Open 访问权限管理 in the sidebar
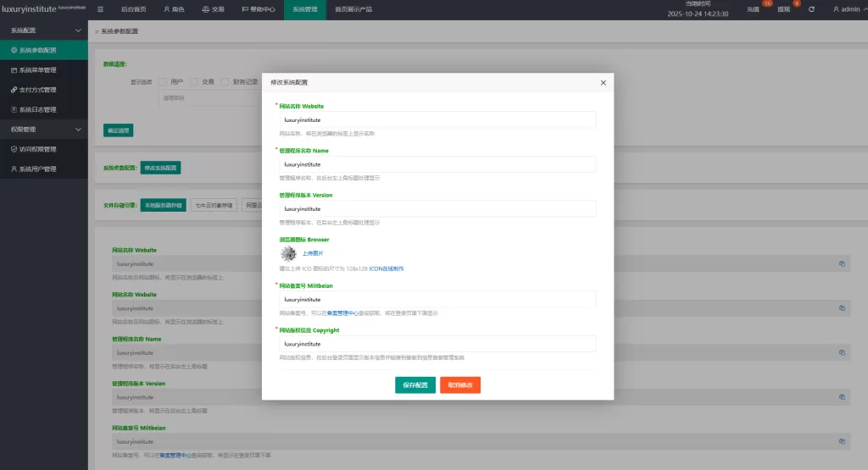 point(38,149)
